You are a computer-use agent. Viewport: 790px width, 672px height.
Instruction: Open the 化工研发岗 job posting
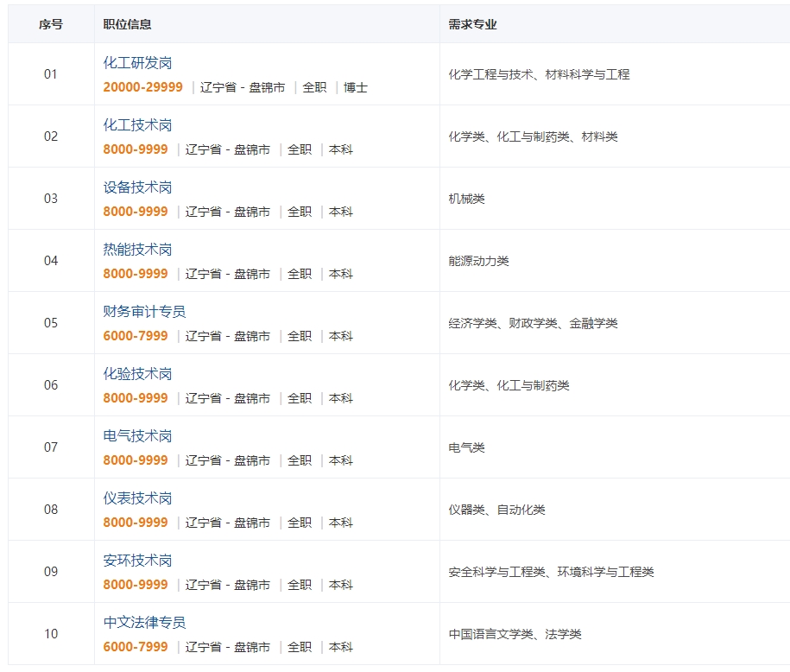(137, 63)
